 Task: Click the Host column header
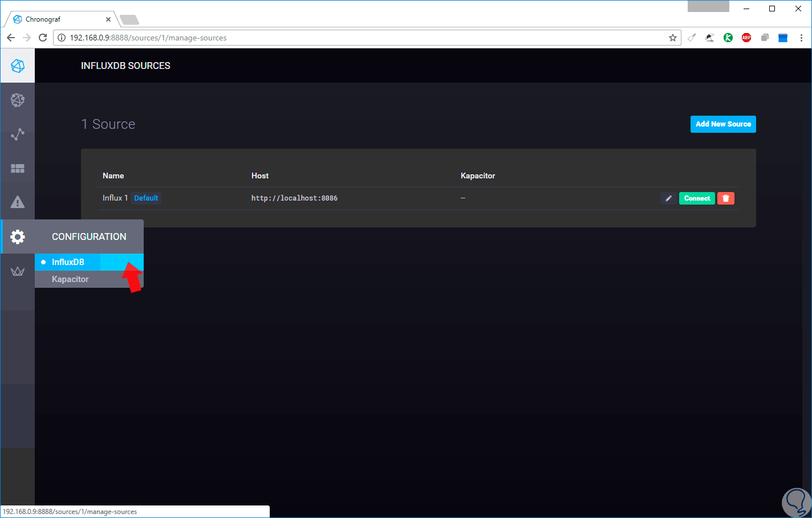pos(260,176)
